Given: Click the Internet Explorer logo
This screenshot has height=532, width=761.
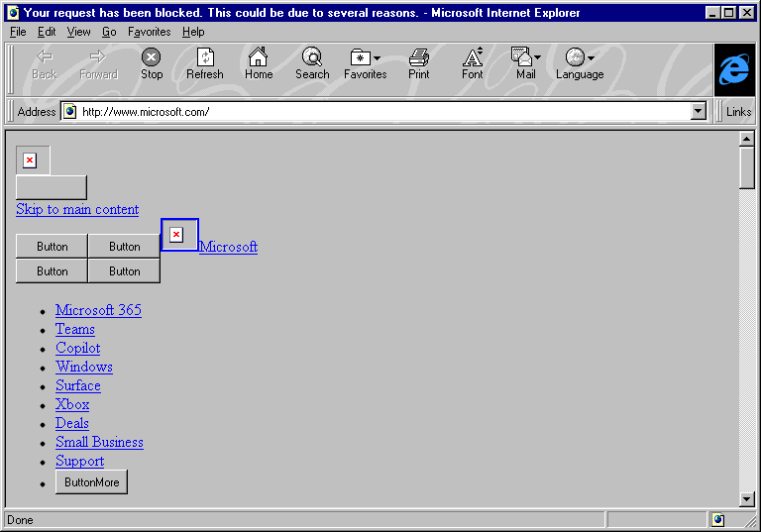Looking at the screenshot, I should pyautogui.click(x=734, y=70).
